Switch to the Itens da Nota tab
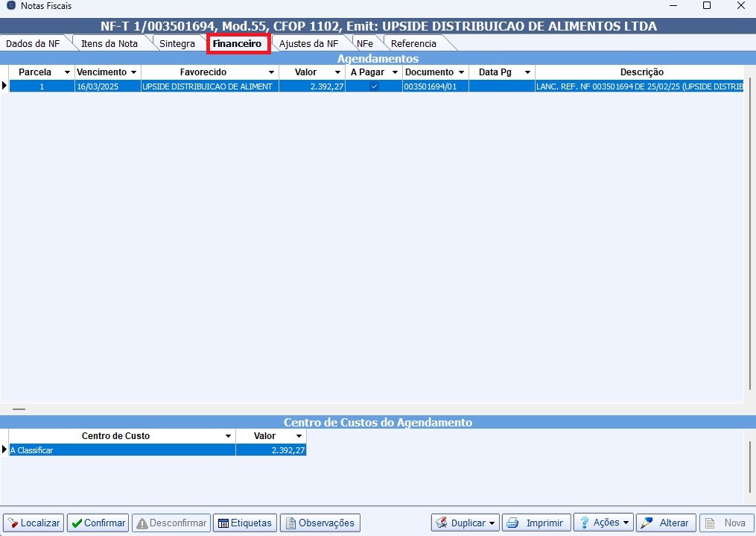Image resolution: width=756 pixels, height=536 pixels. tap(109, 43)
